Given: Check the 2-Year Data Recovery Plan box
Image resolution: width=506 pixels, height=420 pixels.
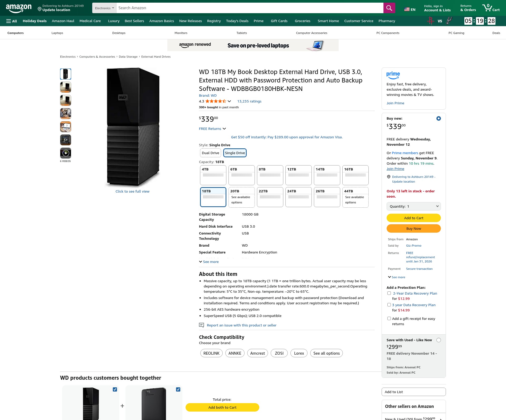Looking at the screenshot, I should 389,293.
